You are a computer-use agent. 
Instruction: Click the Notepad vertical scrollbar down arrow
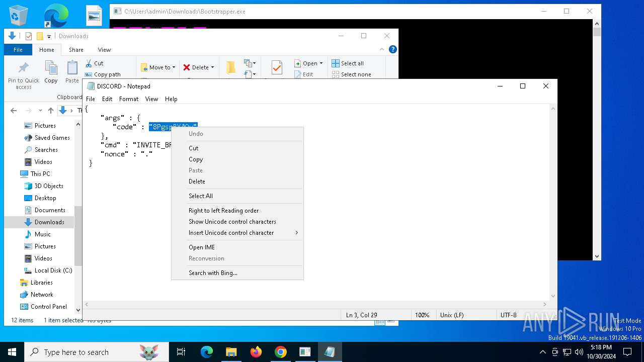[553, 296]
